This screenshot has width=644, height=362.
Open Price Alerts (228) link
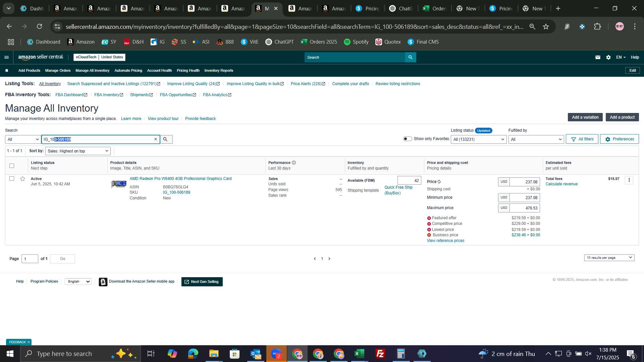pos(308,84)
